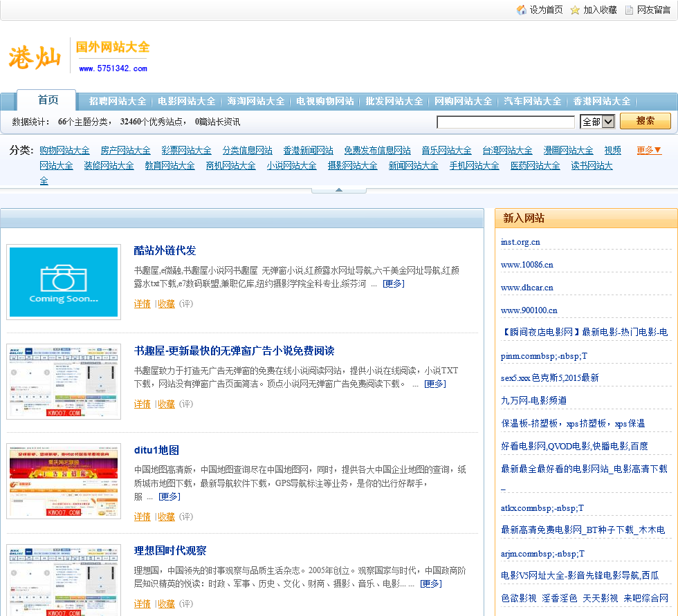Open the 分类信息网站 category link
Screen dimensions: 678x616
(248, 150)
